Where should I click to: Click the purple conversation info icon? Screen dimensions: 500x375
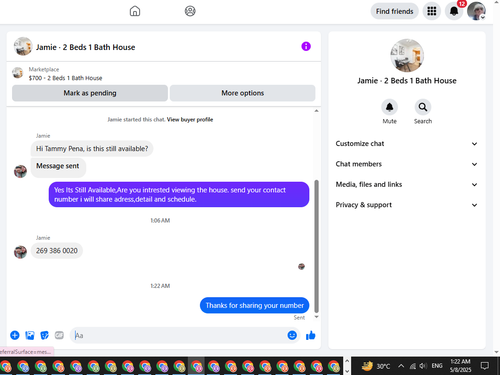pyautogui.click(x=306, y=46)
